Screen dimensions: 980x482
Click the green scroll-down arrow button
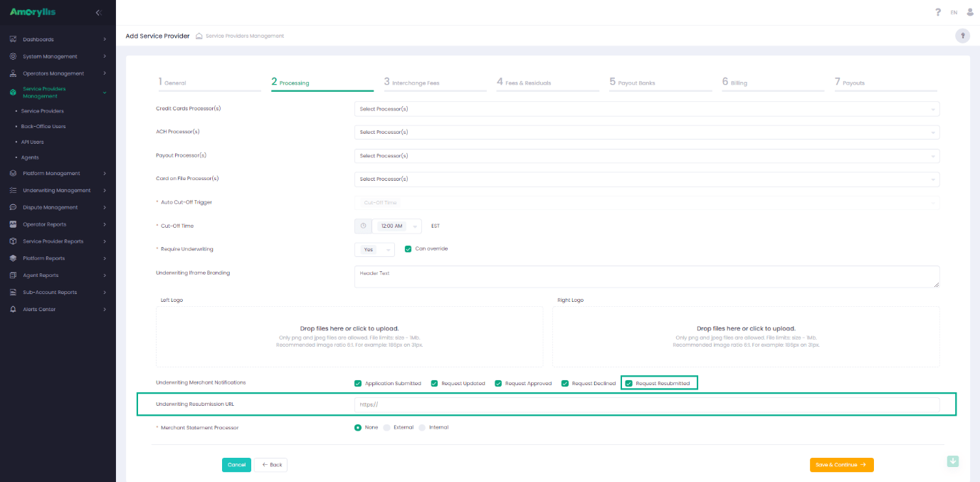pyautogui.click(x=953, y=461)
